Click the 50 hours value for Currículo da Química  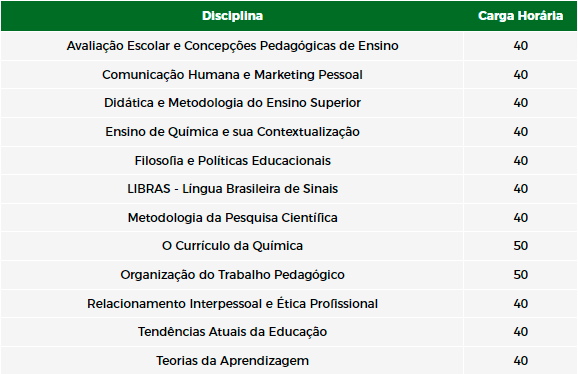(520, 246)
